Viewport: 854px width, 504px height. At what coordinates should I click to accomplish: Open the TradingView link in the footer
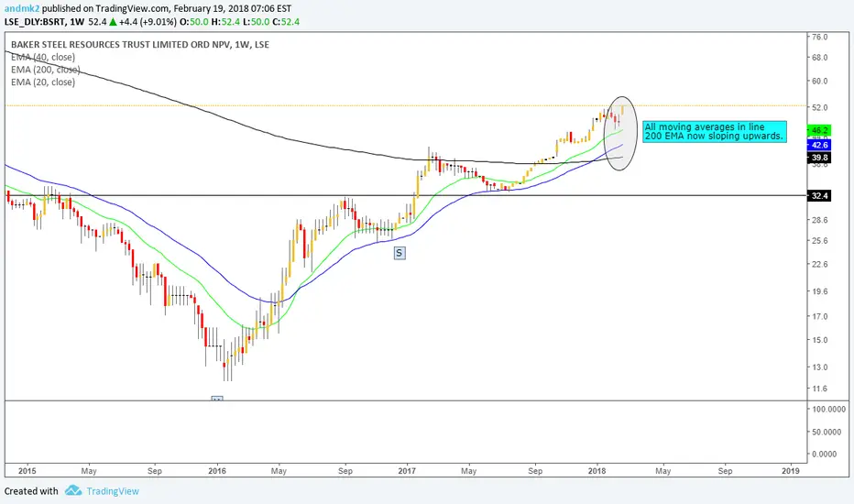(113, 491)
